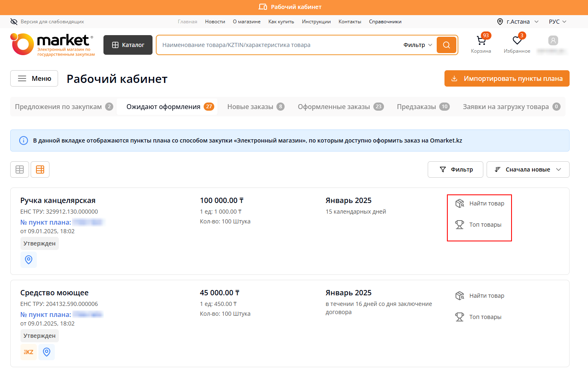Screen dimensions: 588x368
Task: Enable the version for visually impaired
Action: click(47, 22)
